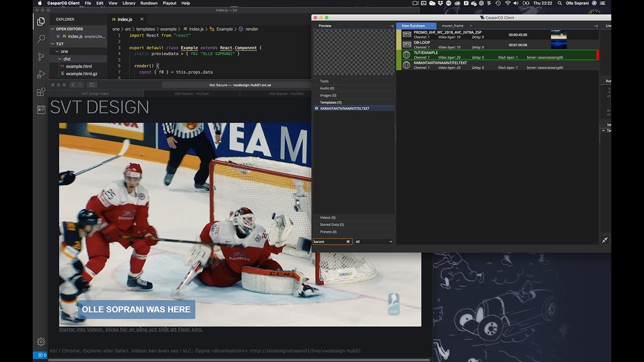Click the 'example' breadcrumb in the editor
644x362 pixels.
tap(169, 29)
